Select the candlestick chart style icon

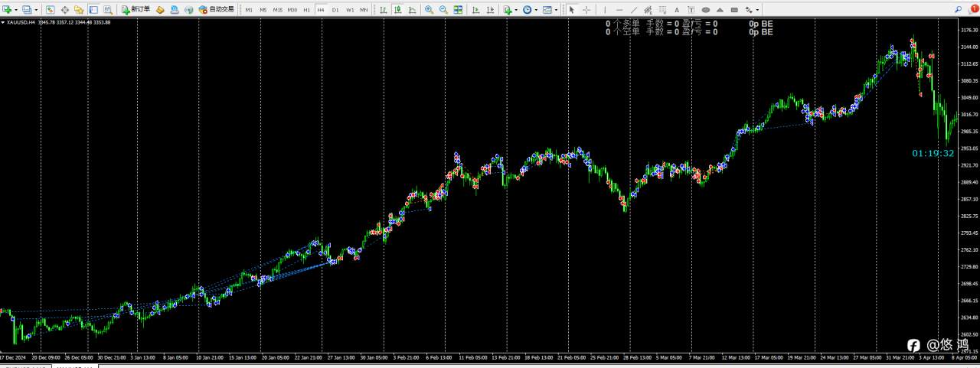(x=398, y=9)
